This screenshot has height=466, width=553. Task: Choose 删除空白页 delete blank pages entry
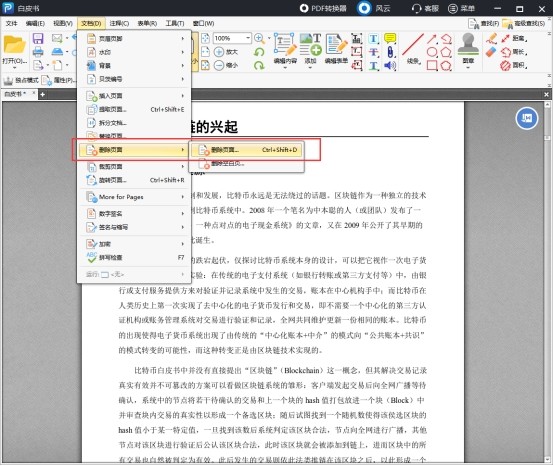click(x=246, y=163)
